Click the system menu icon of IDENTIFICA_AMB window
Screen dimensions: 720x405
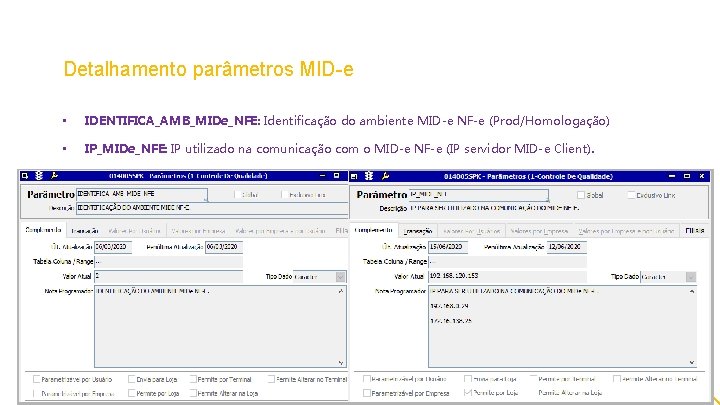[25, 176]
